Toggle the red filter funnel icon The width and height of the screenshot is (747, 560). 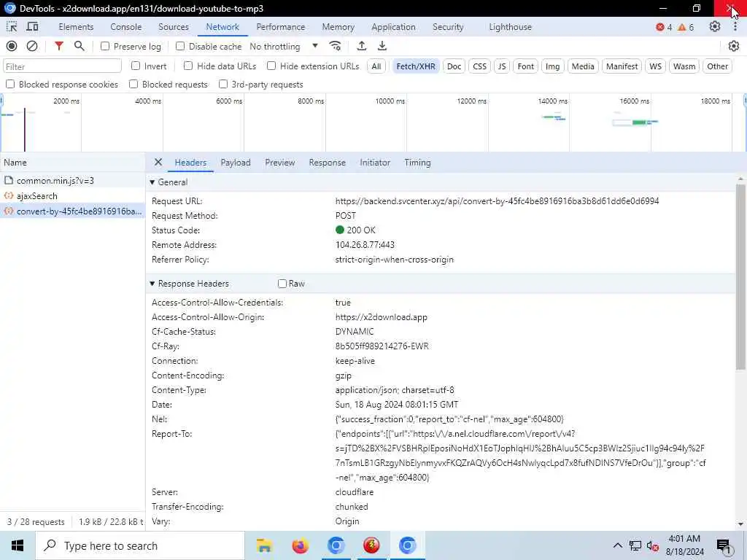click(58, 46)
